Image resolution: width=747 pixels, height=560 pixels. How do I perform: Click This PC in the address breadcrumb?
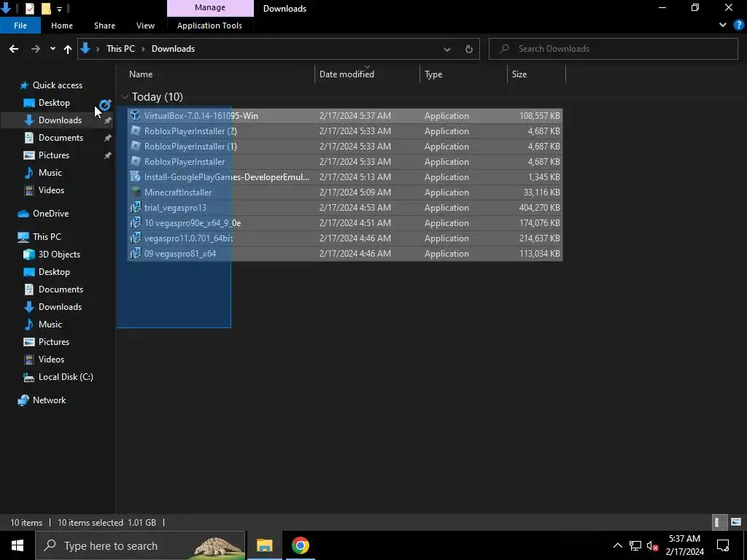[120, 49]
